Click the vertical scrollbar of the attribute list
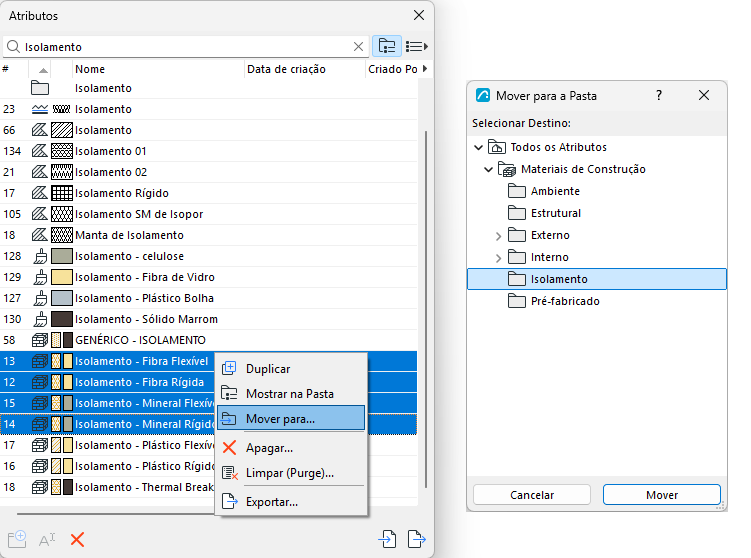Screen dimensions: 751x558 coord(426,309)
